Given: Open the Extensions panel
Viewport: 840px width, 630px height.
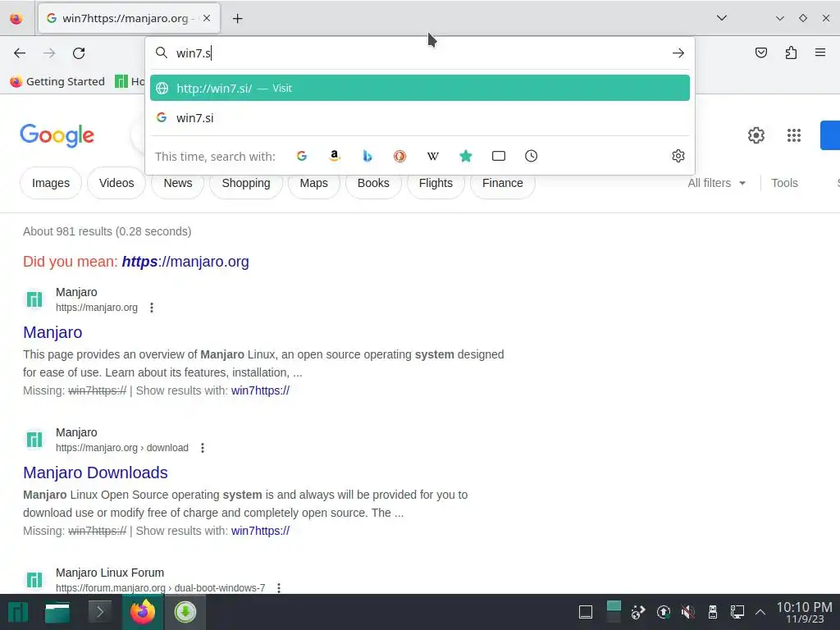Looking at the screenshot, I should 791,52.
